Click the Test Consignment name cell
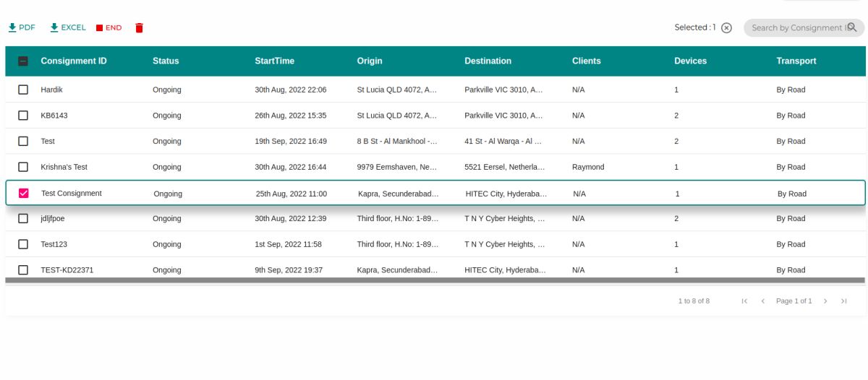Viewport: 868px width, 380px height. (x=72, y=194)
